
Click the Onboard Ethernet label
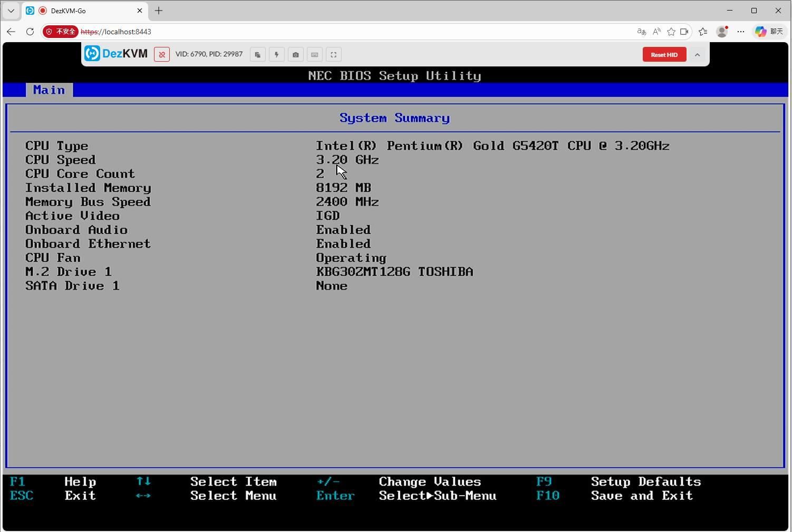point(88,244)
